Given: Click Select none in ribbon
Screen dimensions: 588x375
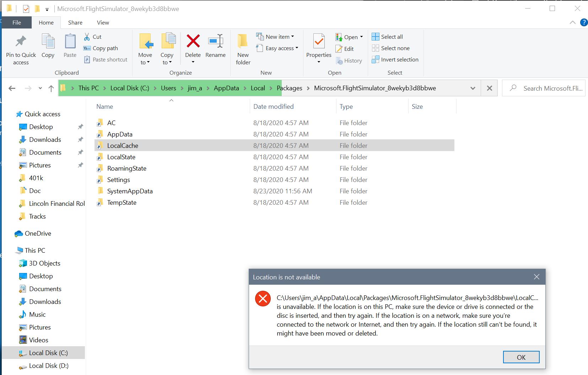Looking at the screenshot, I should coord(391,48).
